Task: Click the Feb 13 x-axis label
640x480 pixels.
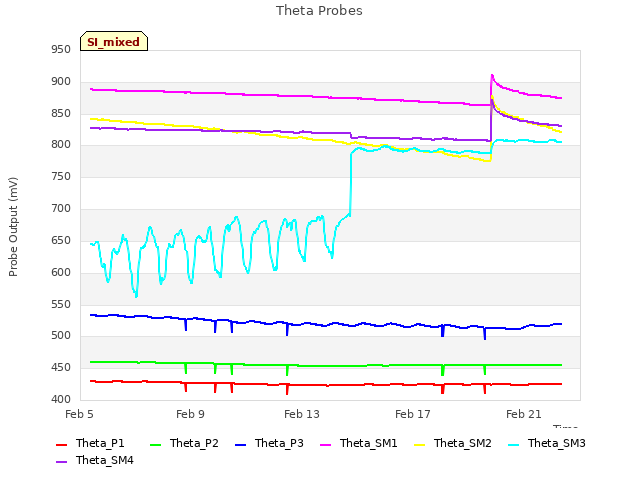Action: click(x=302, y=414)
